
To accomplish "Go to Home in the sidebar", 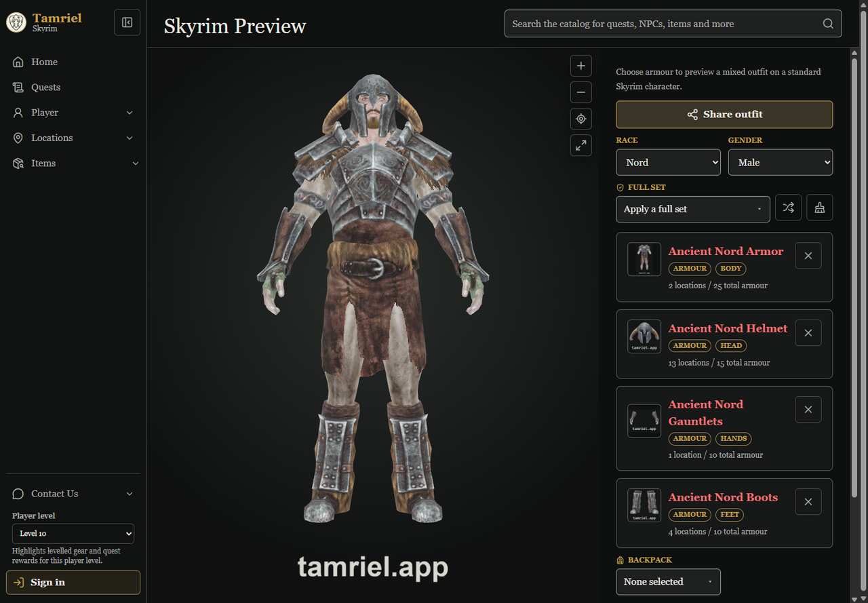I will [73, 62].
